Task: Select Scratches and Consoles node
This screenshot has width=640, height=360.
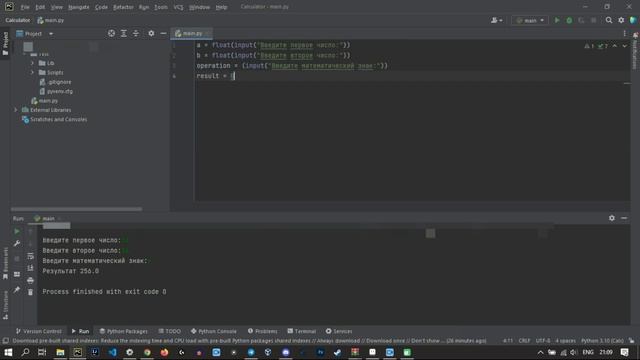Action: (x=54, y=119)
